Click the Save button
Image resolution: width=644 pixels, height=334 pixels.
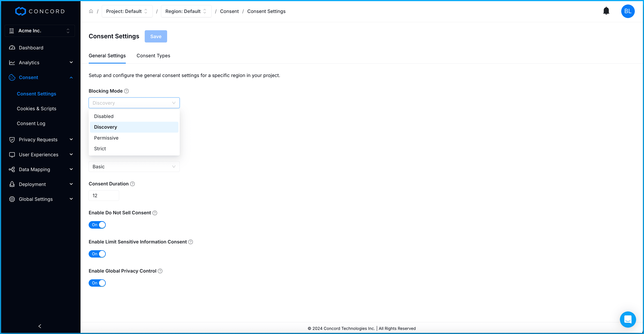156,36
